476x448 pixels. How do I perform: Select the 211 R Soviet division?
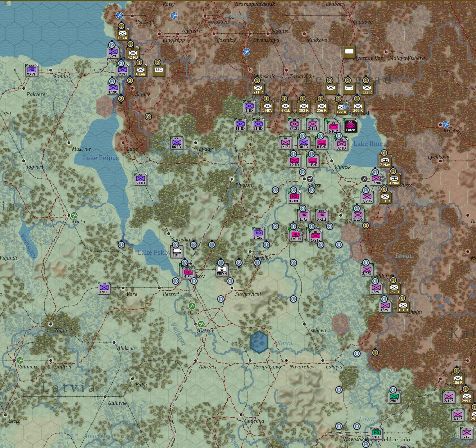[258, 88]
